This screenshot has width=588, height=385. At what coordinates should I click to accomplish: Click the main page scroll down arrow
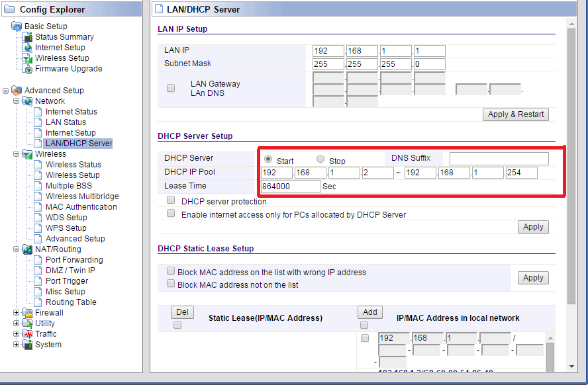coord(571,366)
